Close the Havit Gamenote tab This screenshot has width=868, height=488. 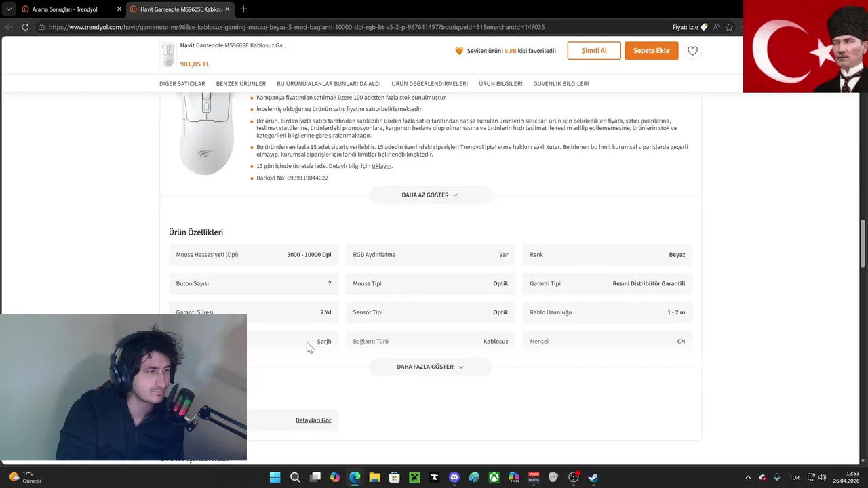tap(227, 9)
